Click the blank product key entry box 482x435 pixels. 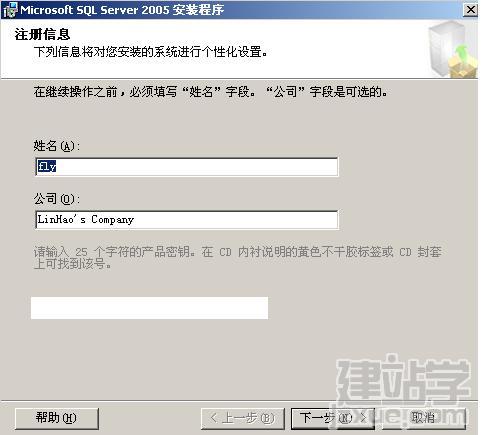pos(149,308)
